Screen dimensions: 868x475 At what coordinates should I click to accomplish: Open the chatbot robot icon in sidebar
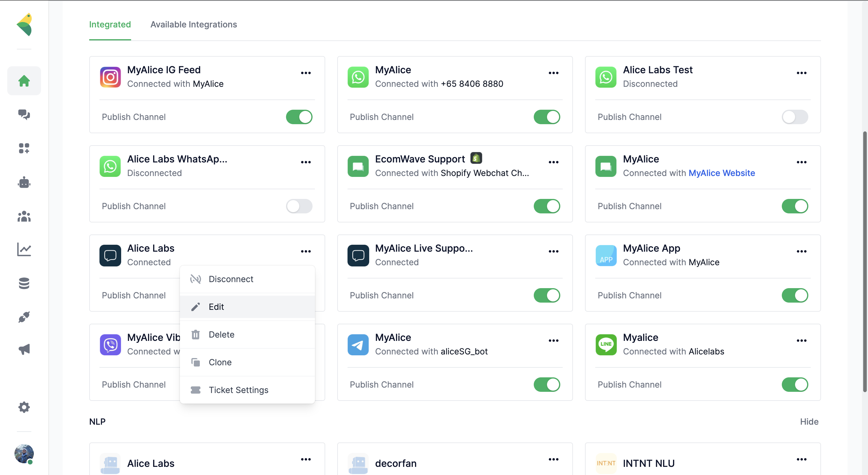click(24, 182)
